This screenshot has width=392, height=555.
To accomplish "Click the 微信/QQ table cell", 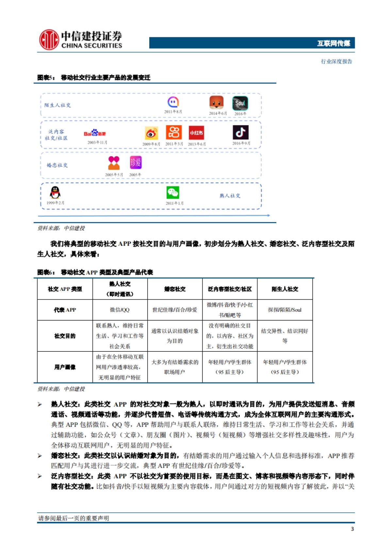I will (x=120, y=310).
